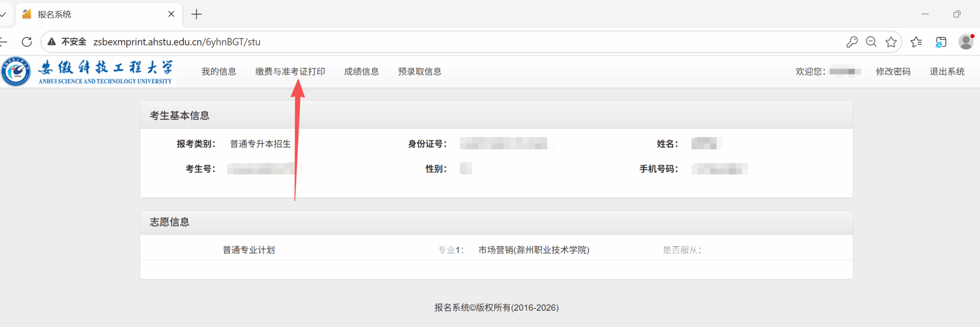This screenshot has width=980, height=327.
Task: Close the 报名系统 tab
Action: (x=171, y=14)
